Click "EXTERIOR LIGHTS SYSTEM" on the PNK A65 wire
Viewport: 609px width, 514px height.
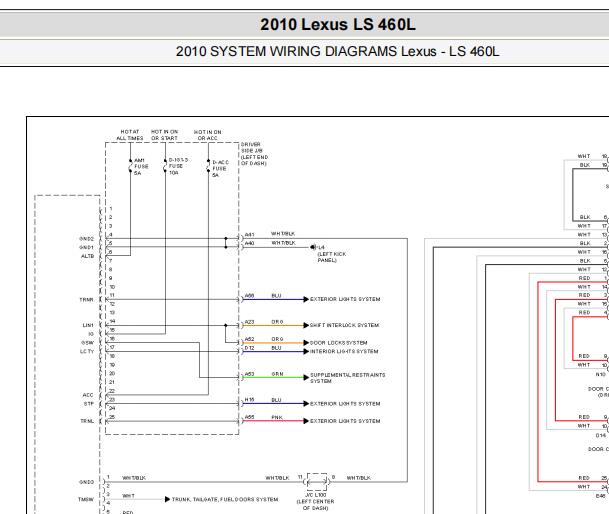pos(345,421)
